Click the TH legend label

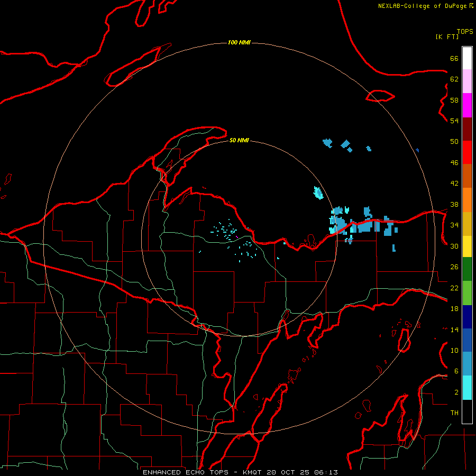pyautogui.click(x=454, y=413)
